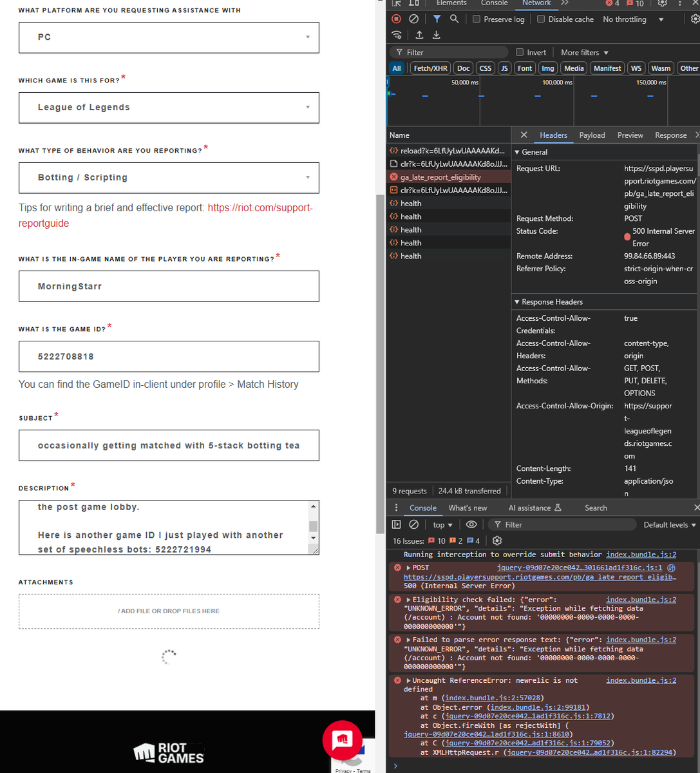Open the platform dropdown showing PC
This screenshot has width=700, height=773.
pos(169,37)
